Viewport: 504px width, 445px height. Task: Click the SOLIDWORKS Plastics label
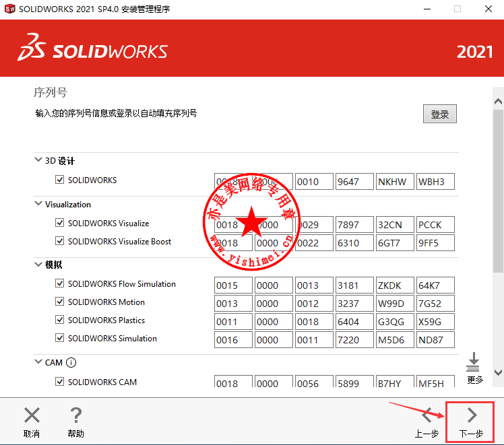point(106,320)
